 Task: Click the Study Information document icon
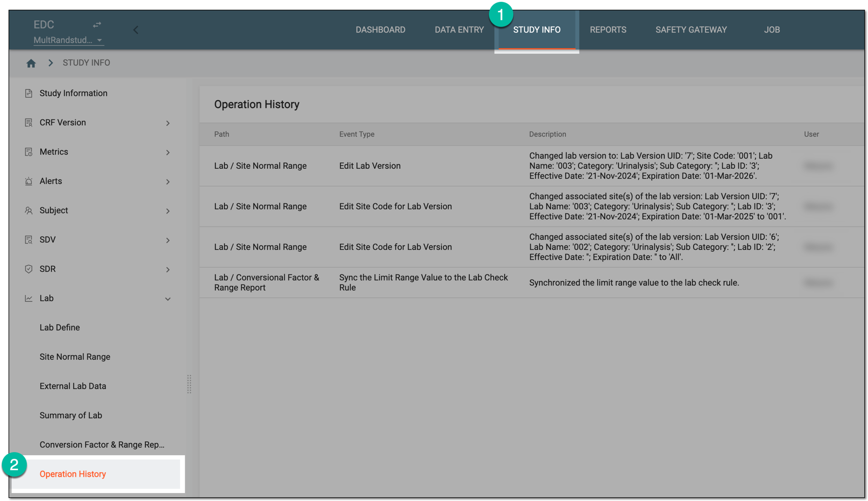pyautogui.click(x=28, y=93)
